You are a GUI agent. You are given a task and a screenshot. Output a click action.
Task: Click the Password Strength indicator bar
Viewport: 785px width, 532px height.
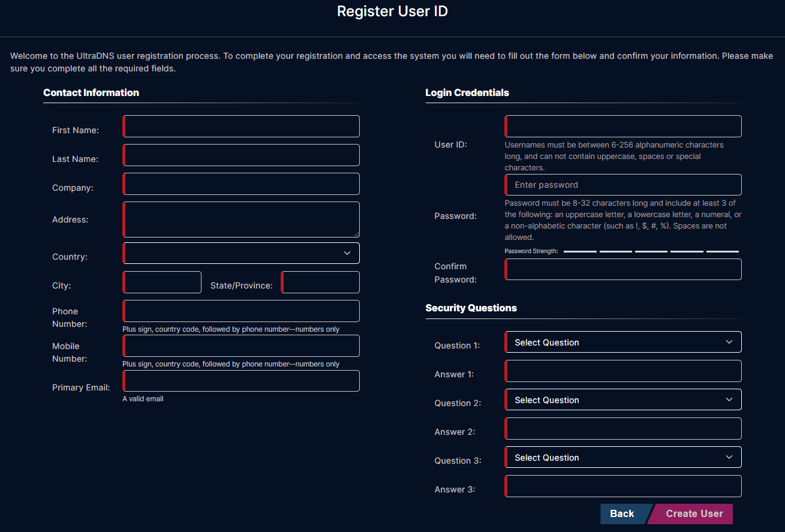click(651, 251)
